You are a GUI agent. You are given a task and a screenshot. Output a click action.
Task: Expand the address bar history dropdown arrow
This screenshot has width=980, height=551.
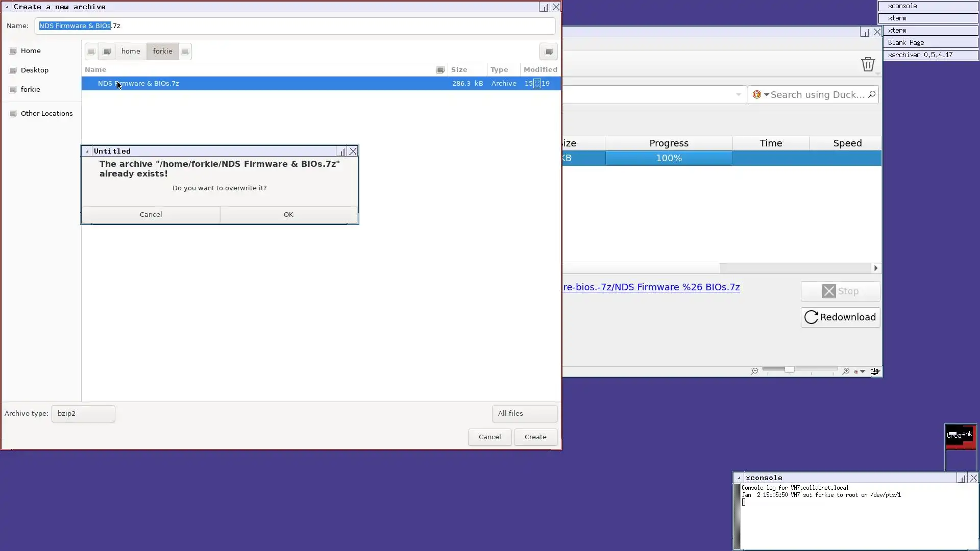coord(738,95)
